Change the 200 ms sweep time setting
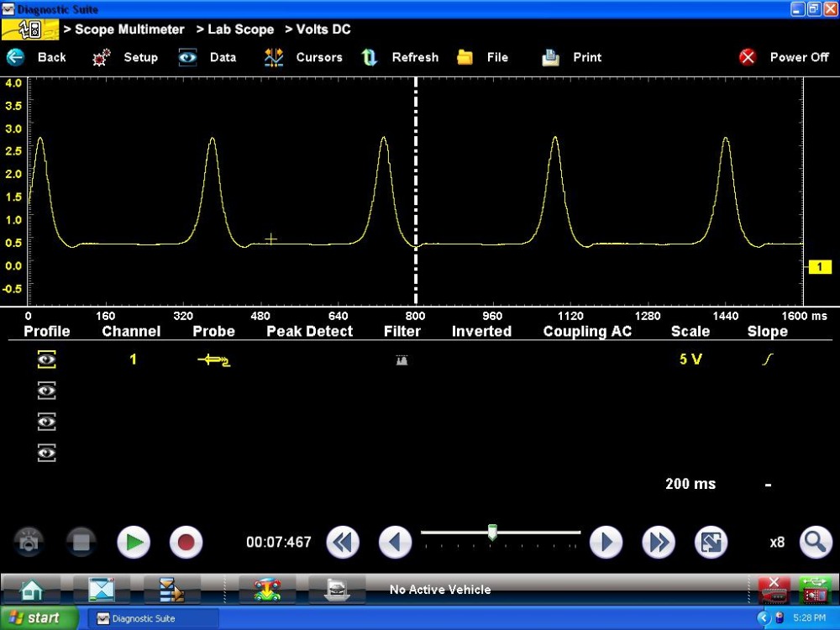Viewport: 840px width, 630px height. click(690, 484)
